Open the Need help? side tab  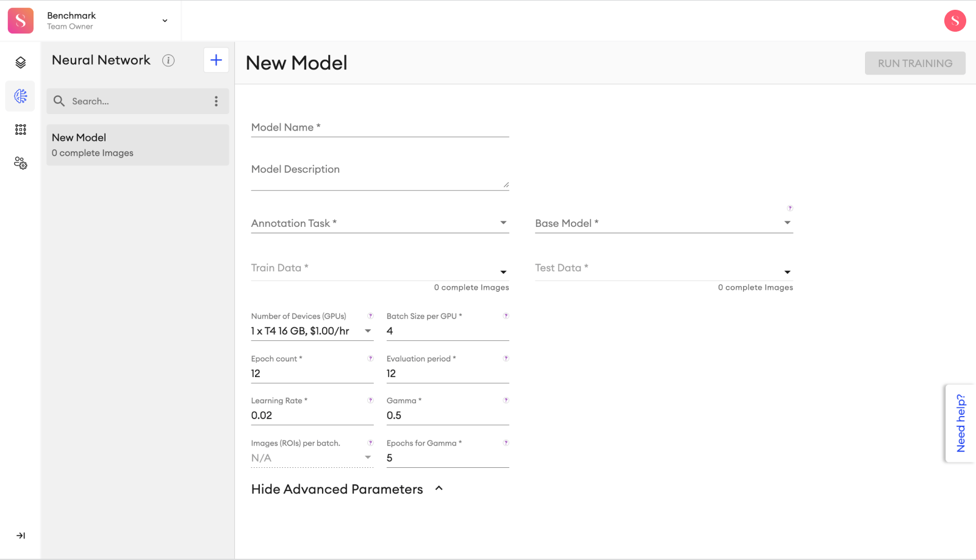tap(960, 423)
